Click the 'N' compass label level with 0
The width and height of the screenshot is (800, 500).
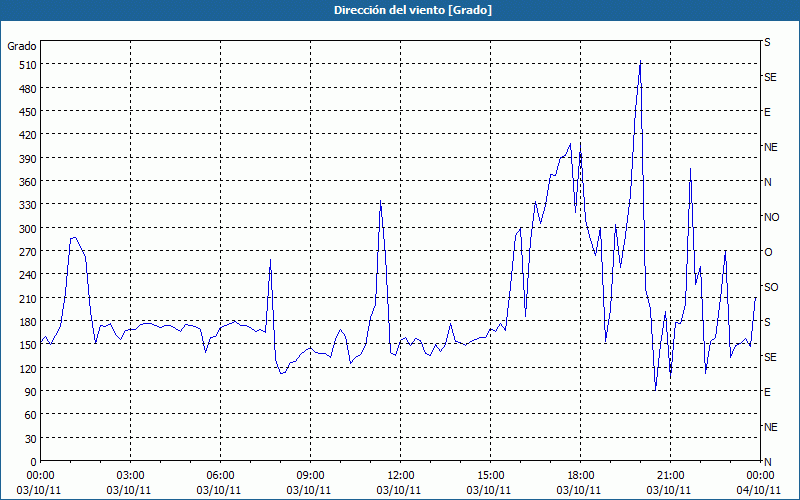tap(768, 462)
